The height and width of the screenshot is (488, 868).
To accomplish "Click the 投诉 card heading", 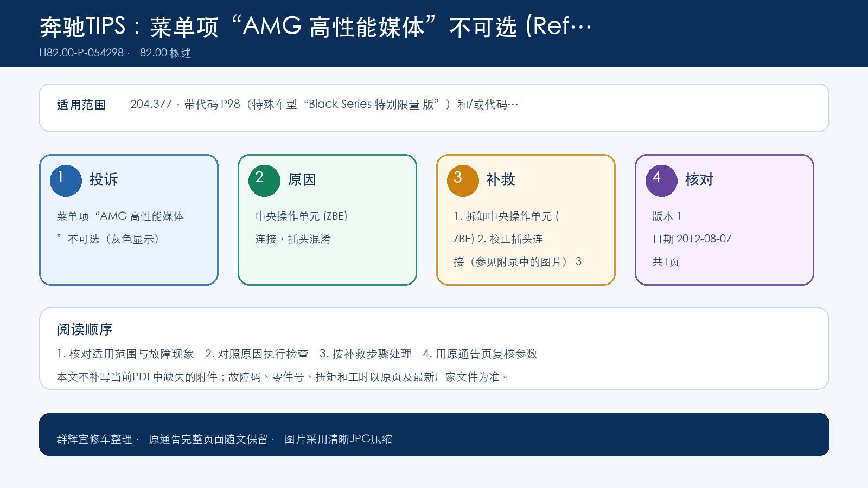I will 104,179.
